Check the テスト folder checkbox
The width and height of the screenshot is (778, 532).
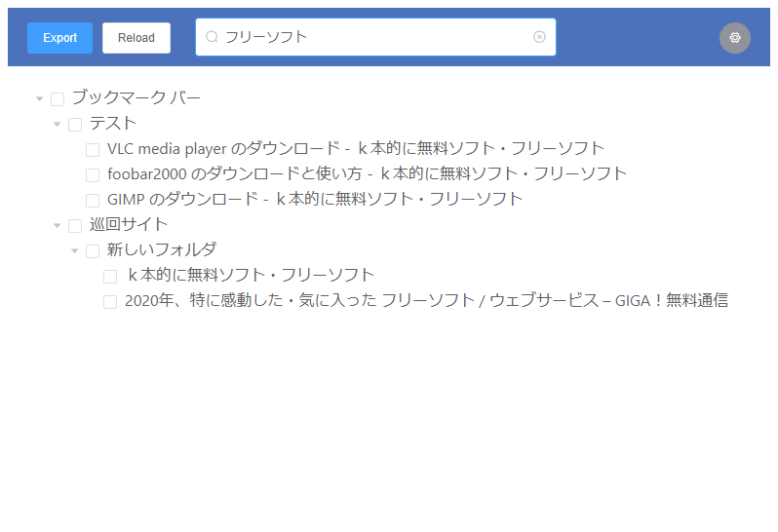click(75, 125)
